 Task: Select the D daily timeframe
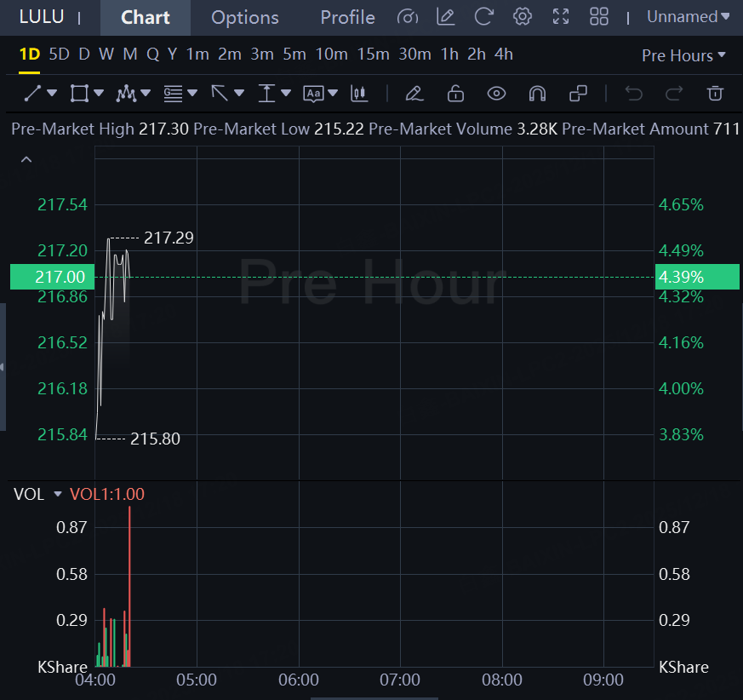84,55
